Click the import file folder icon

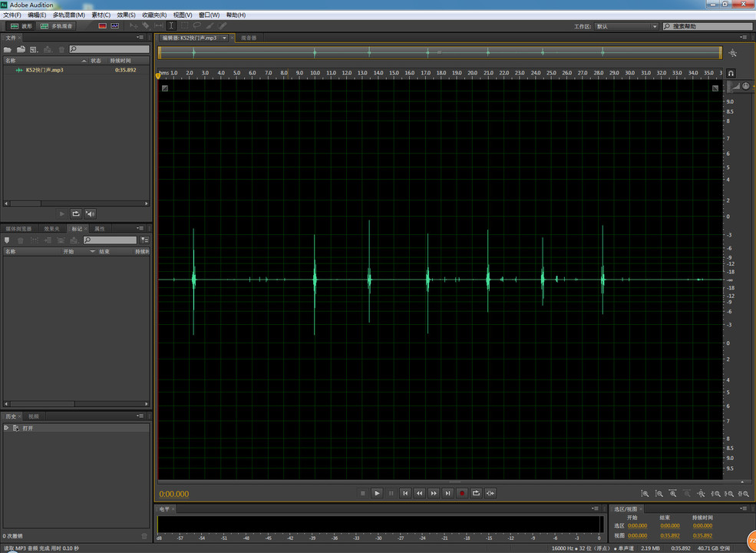[x=21, y=49]
